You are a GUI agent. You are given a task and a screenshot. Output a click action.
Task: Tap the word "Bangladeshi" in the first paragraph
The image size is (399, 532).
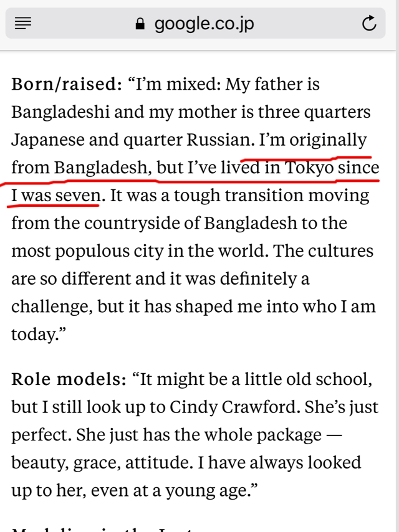[60, 112]
